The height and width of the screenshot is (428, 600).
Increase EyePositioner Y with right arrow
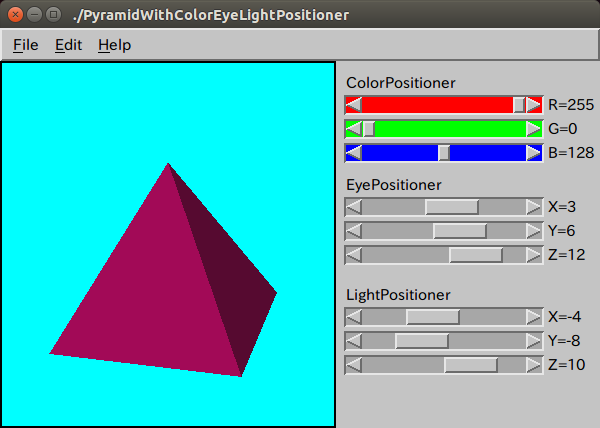click(x=533, y=231)
